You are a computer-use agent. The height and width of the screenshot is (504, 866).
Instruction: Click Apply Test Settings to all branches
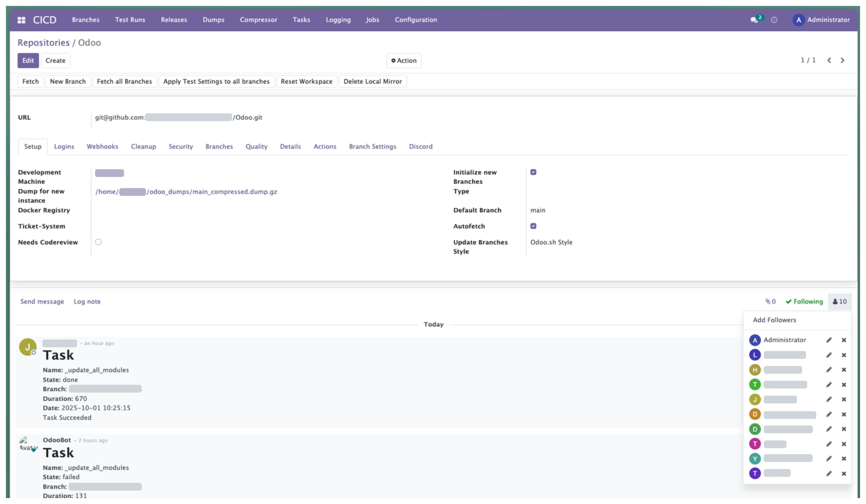[x=216, y=81]
